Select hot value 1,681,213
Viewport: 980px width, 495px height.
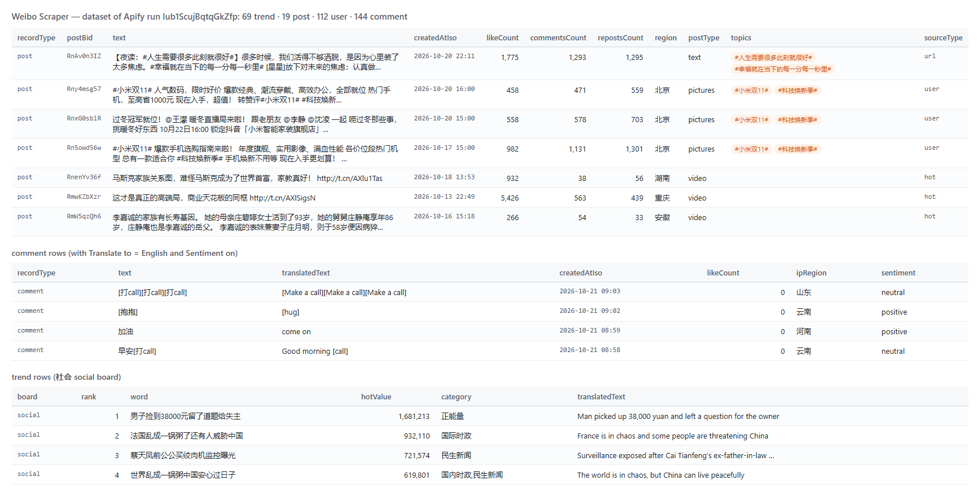(414, 417)
